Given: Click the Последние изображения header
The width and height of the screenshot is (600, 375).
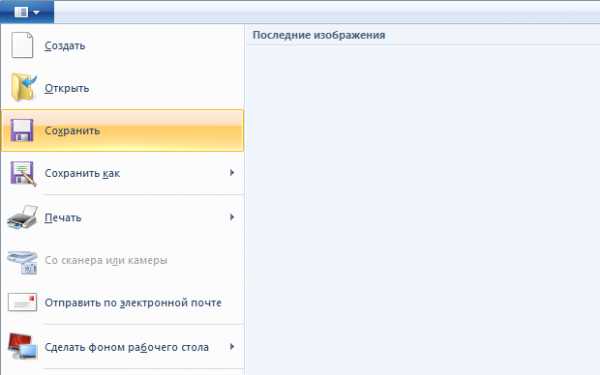Looking at the screenshot, I should pyautogui.click(x=319, y=35).
